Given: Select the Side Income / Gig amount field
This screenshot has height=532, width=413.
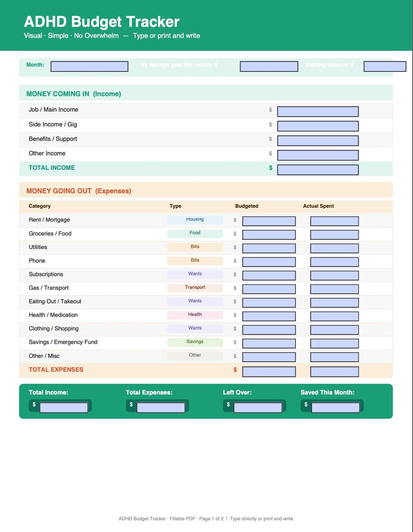Looking at the screenshot, I should [x=318, y=126].
